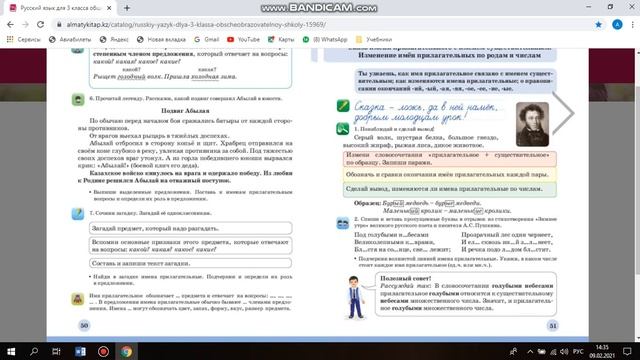Click the vertical page scrollbar
This screenshot has width=640, height=360.
pyautogui.click(x=637, y=163)
